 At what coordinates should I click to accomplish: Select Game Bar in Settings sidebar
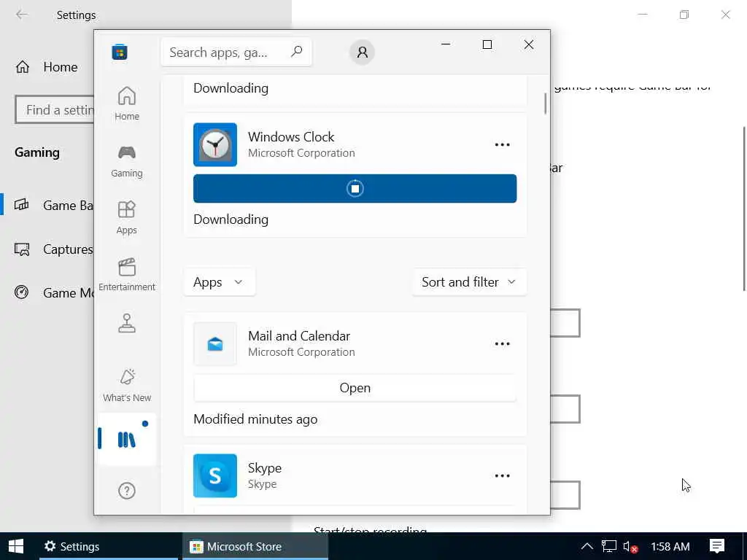click(47, 205)
